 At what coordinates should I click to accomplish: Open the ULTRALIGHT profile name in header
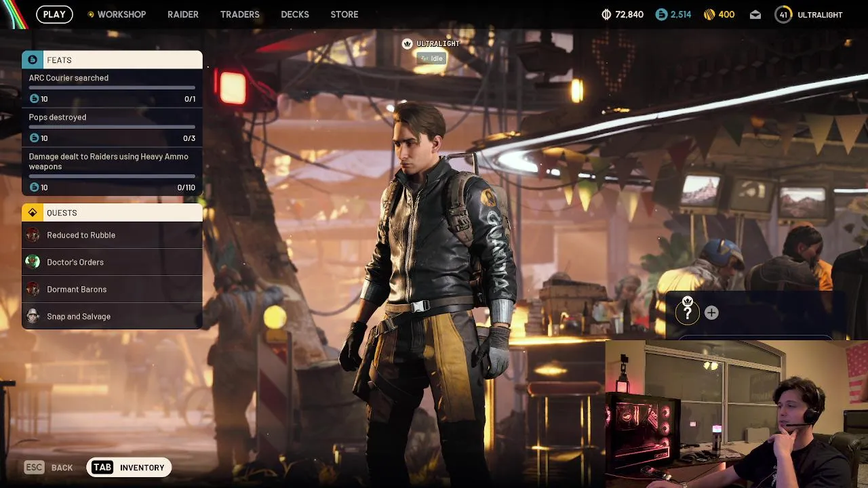coord(820,14)
